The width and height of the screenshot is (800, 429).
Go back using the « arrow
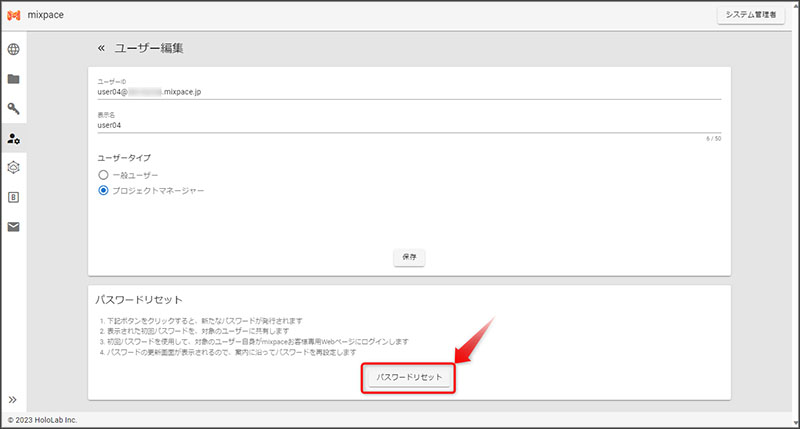(x=100, y=48)
